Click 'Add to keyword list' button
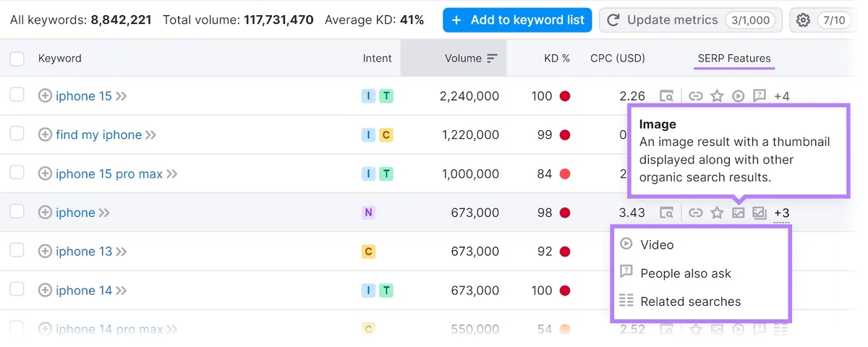This screenshot has height=347, width=868. click(517, 20)
